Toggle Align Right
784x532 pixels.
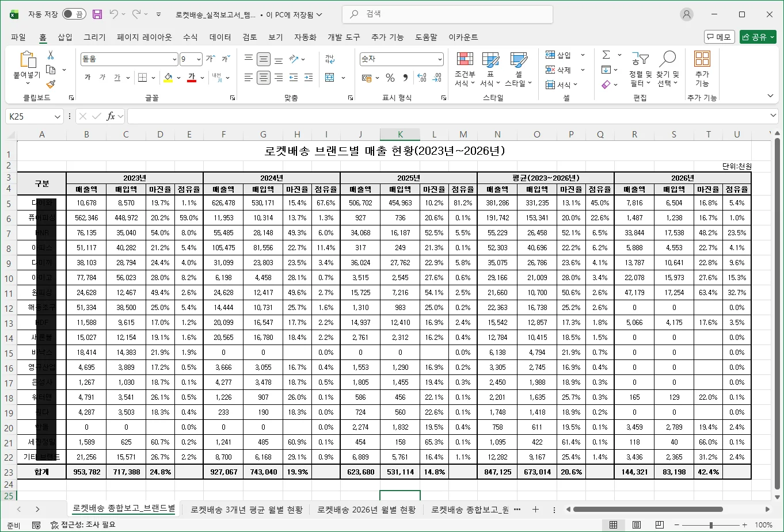point(279,77)
